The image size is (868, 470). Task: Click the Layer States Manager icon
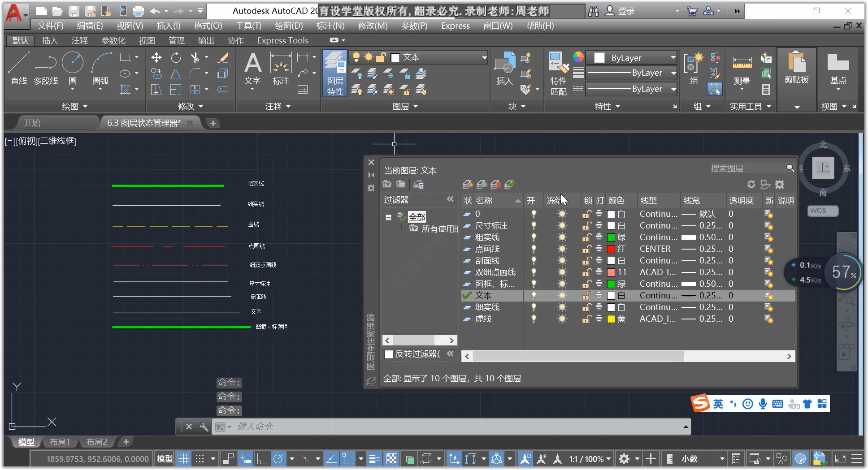(418, 185)
